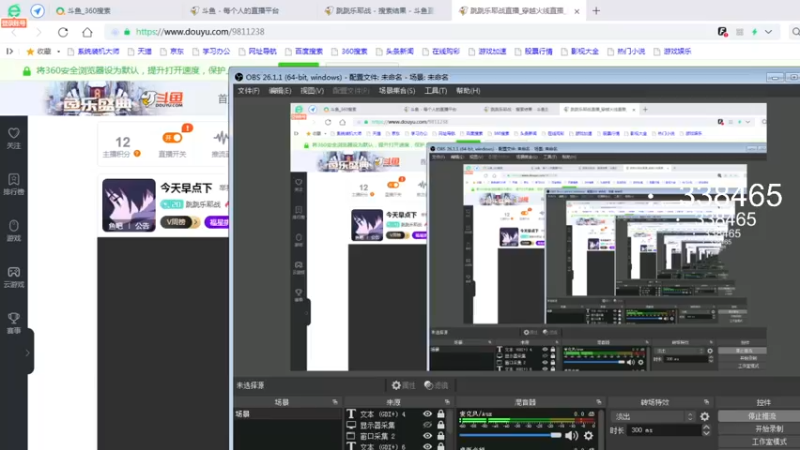Open the 淡出 transition dropdown
The image size is (800, 450).
pyautogui.click(x=653, y=416)
